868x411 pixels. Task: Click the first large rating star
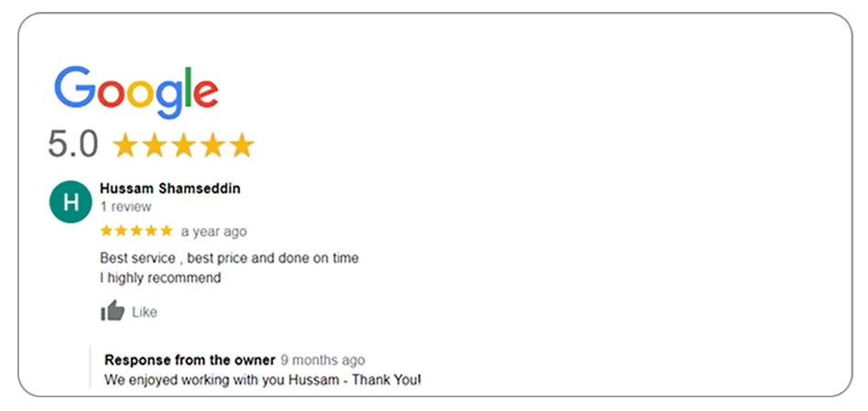click(125, 145)
